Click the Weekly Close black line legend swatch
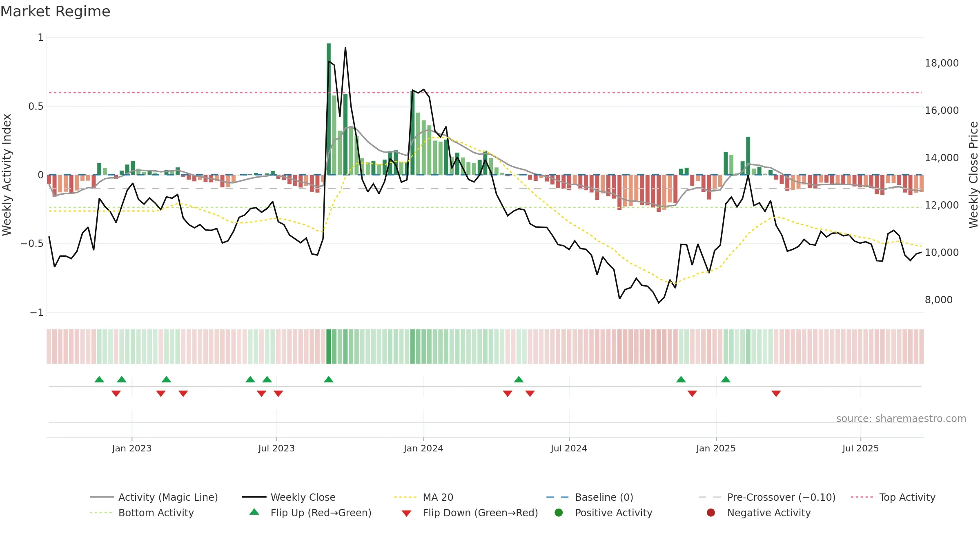The image size is (980, 551). coord(254,497)
